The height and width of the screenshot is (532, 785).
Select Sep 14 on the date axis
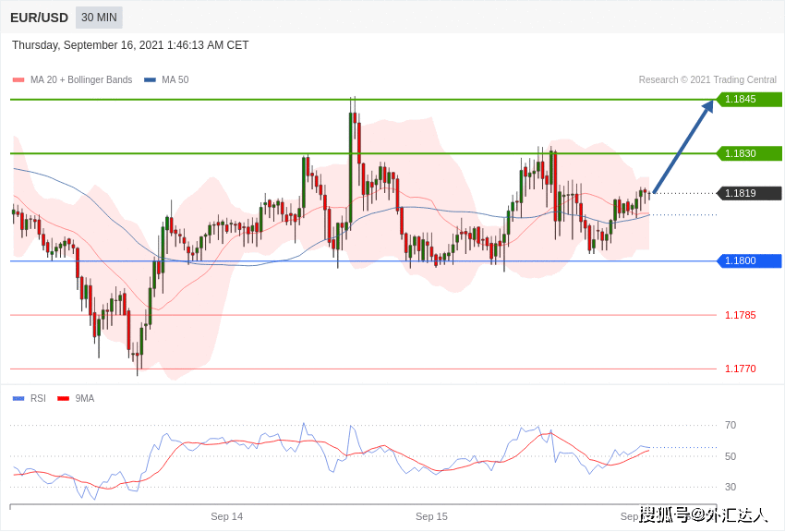(x=226, y=516)
